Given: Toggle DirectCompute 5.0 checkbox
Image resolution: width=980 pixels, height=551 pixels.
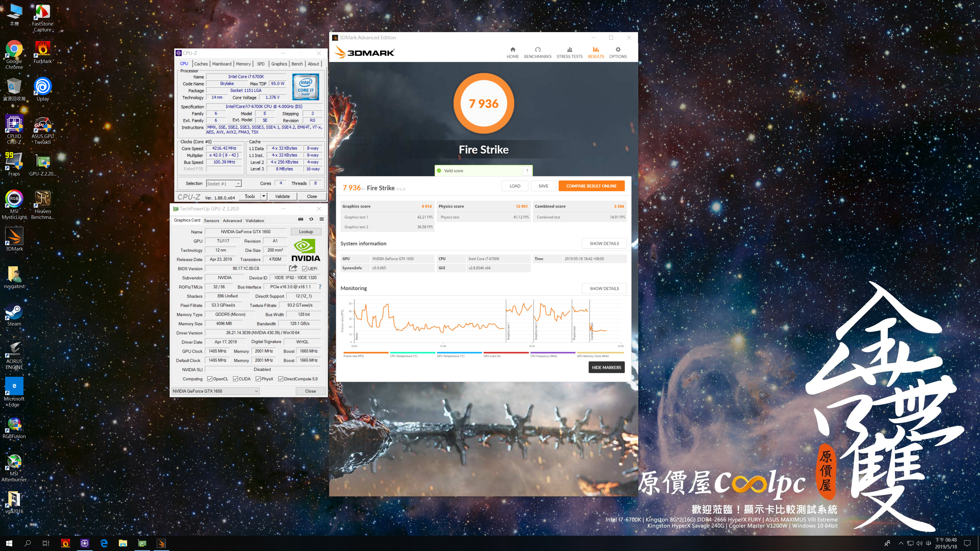Looking at the screenshot, I should pyautogui.click(x=281, y=379).
